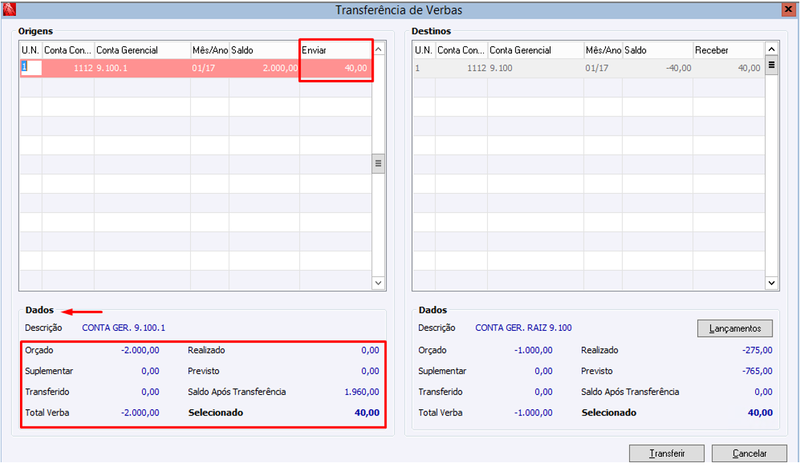The image size is (800, 465).
Task: Click Orçado value -2.000,00 in Origens
Action: click(x=140, y=350)
